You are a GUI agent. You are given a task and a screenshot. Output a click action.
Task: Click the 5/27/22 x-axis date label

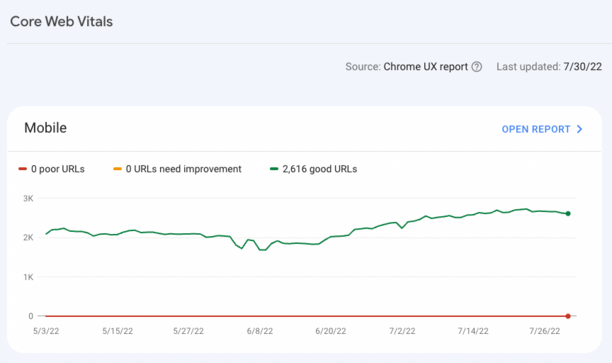189,331
